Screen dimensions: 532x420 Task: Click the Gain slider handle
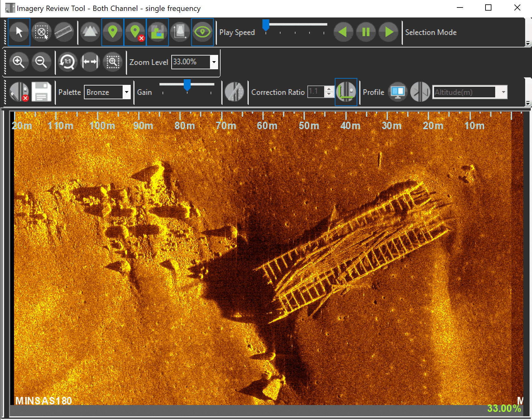point(187,85)
